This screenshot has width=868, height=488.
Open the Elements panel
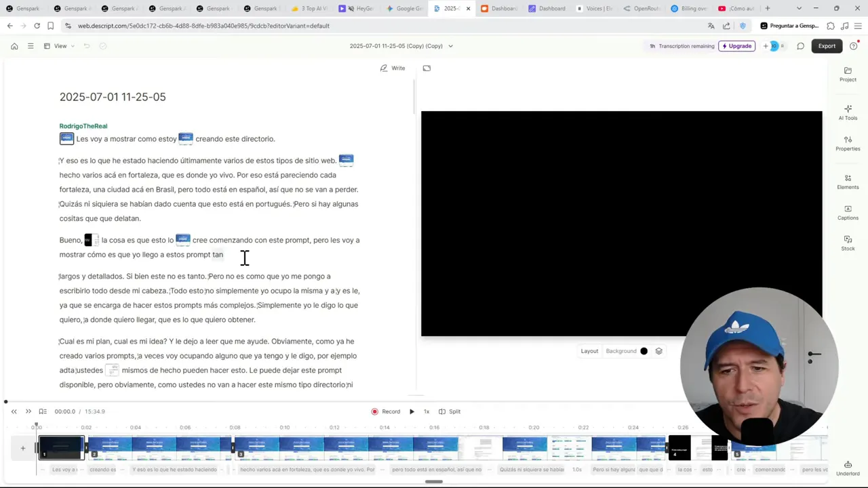click(x=848, y=182)
